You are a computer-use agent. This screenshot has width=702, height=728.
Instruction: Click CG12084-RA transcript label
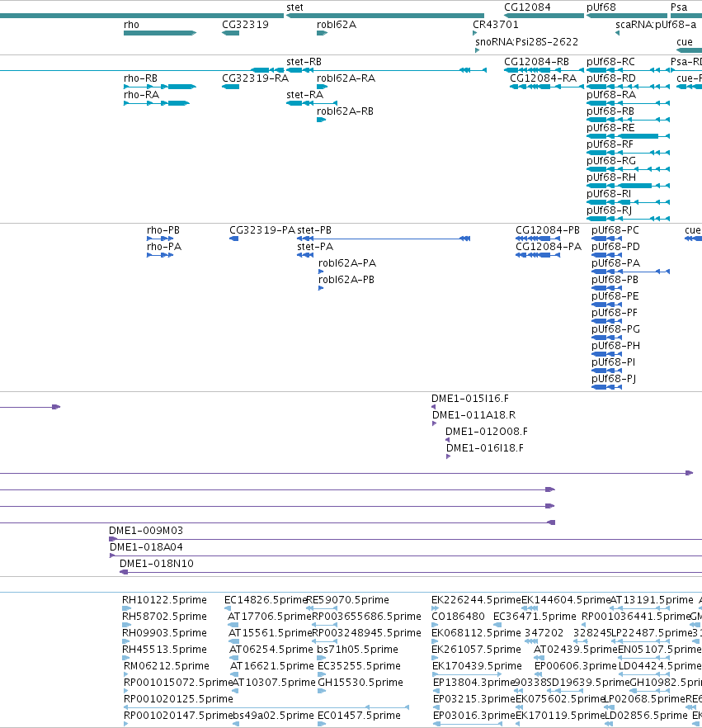(544, 78)
